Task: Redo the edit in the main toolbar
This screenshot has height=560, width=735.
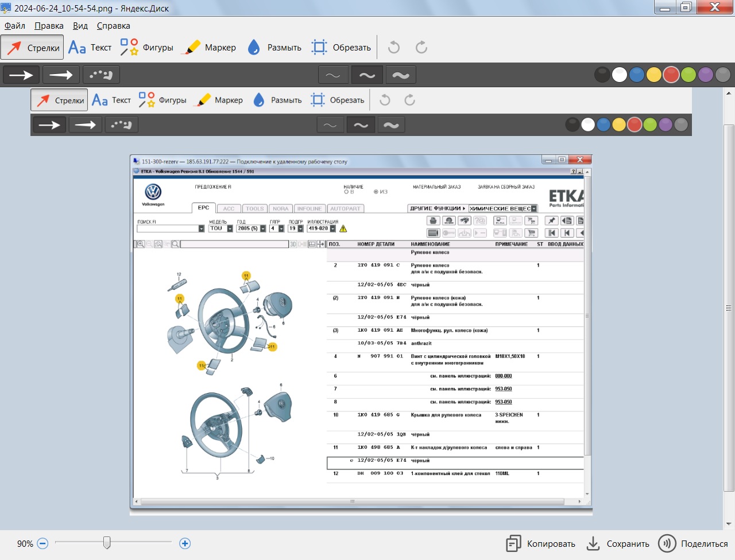Action: pyautogui.click(x=421, y=47)
